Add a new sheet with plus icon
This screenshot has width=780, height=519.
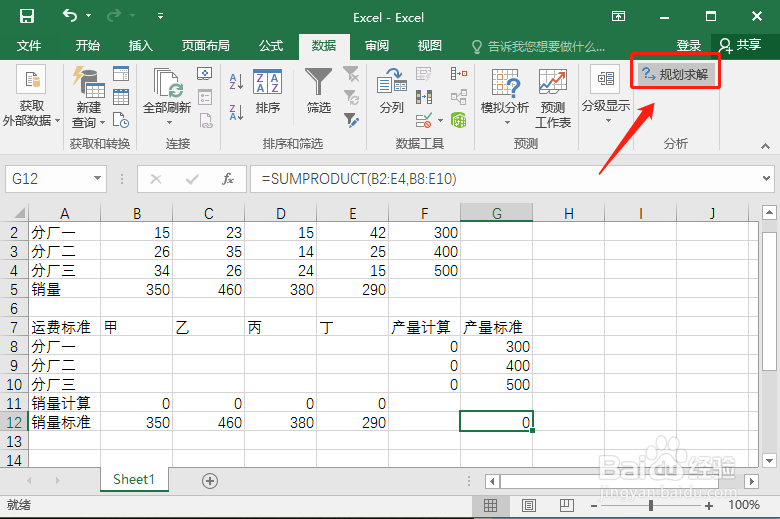[x=210, y=481]
